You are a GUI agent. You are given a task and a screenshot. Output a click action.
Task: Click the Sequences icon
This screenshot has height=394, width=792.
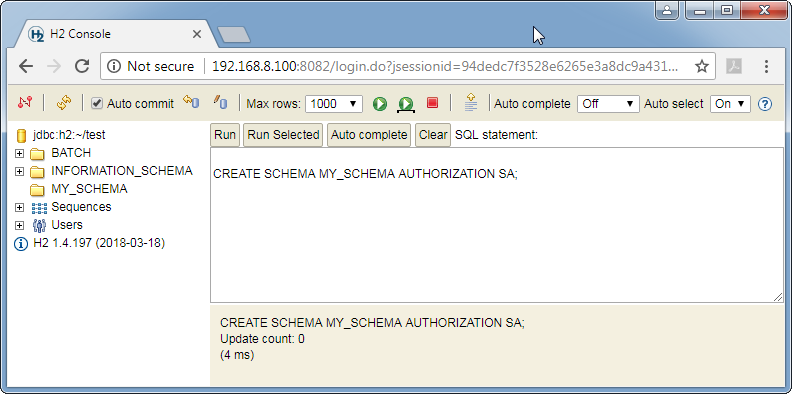tap(39, 208)
